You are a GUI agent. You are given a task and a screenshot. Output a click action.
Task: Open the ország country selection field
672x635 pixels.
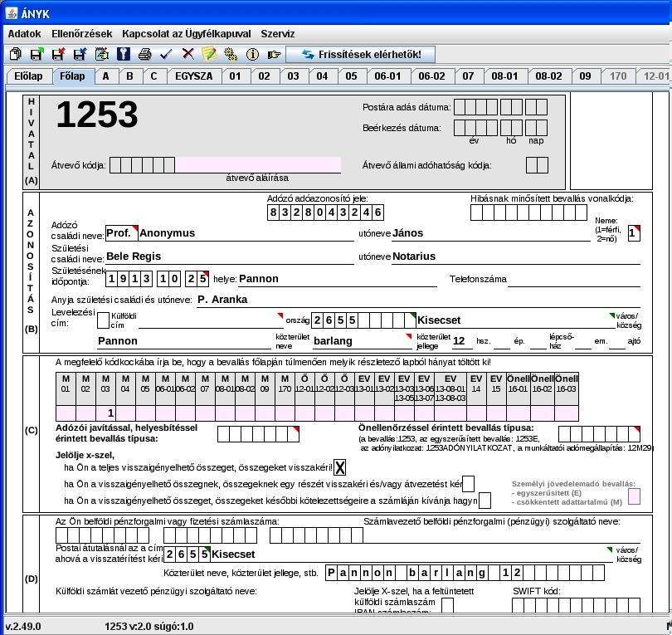[211, 320]
